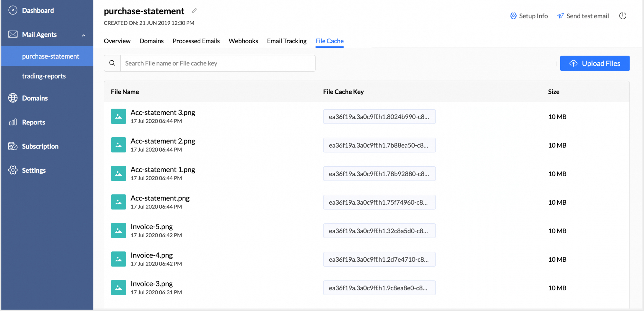Click the image icon for Invoice-5.png
This screenshot has height=311, width=644.
point(118,231)
